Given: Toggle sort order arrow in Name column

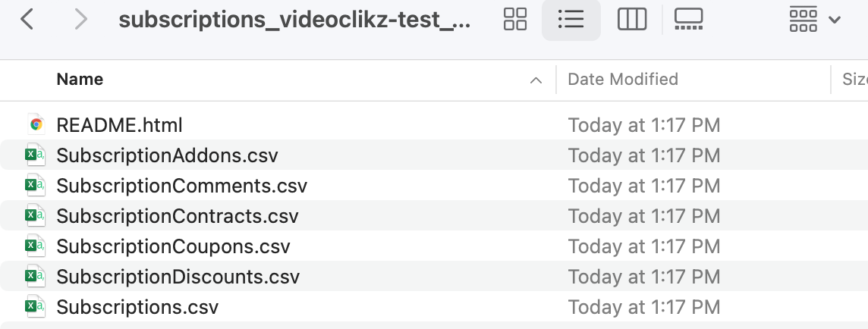Looking at the screenshot, I should click(x=536, y=80).
